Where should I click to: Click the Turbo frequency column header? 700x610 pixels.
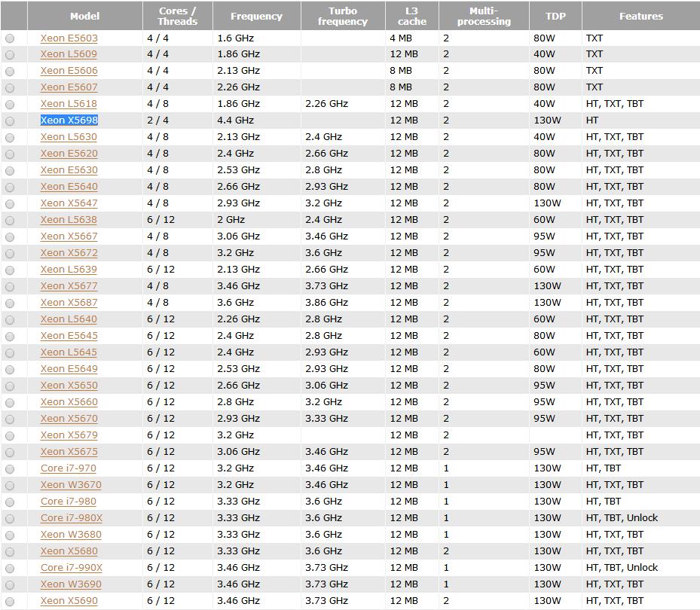pos(343,16)
